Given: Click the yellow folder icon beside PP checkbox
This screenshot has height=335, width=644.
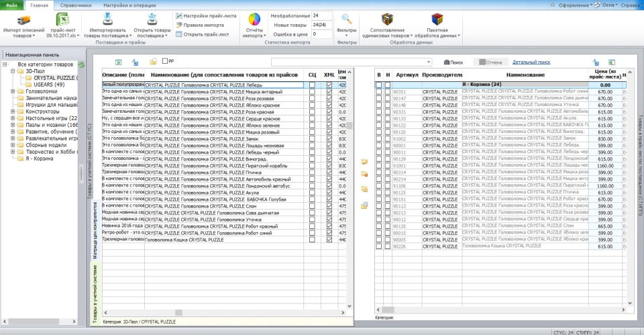Looking at the screenshot, I should [x=153, y=61].
